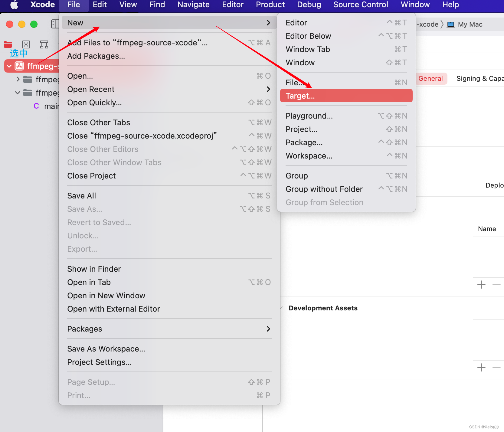Open the Help menu
The width and height of the screenshot is (504, 432).
pyautogui.click(x=450, y=5)
